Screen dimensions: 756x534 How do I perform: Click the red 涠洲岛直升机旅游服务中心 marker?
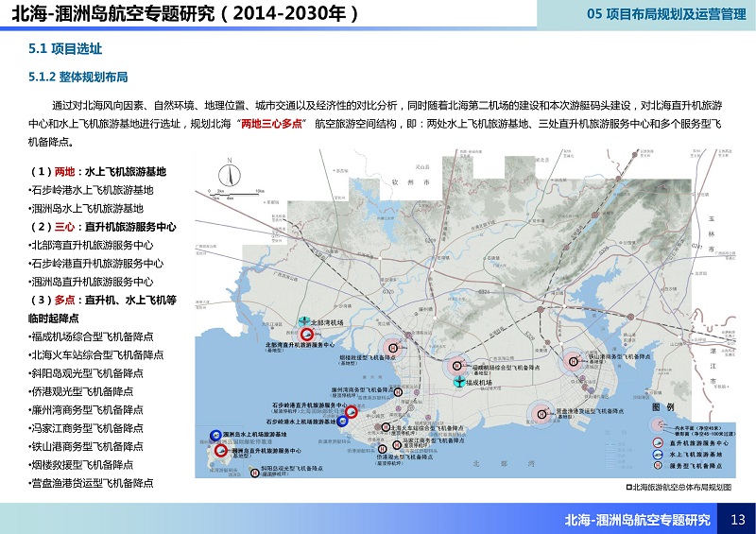223,452
